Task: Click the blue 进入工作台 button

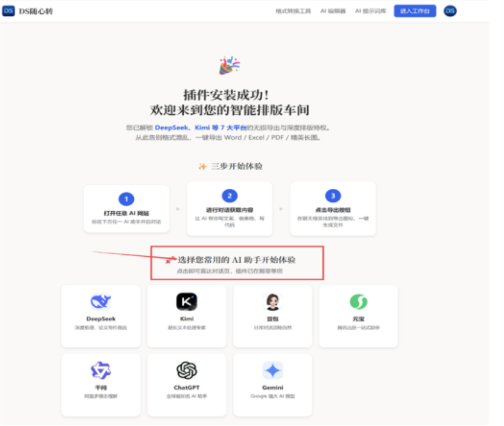Action: click(415, 11)
